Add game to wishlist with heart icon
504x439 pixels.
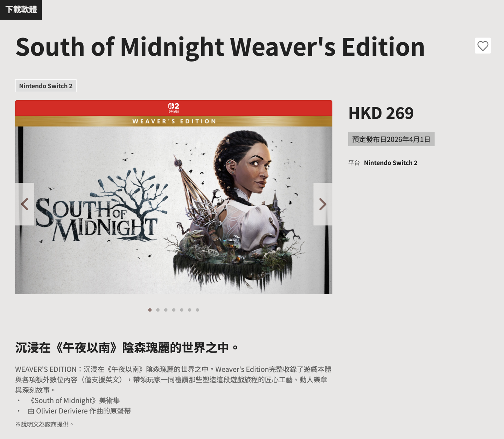(483, 46)
